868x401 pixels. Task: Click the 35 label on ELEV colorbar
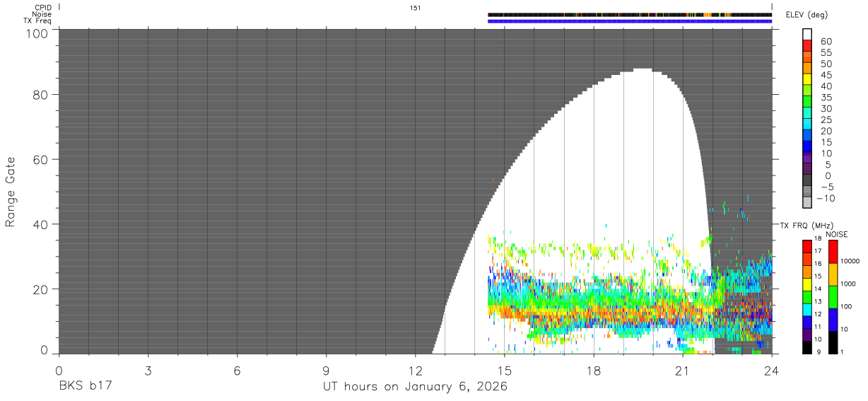click(826, 98)
